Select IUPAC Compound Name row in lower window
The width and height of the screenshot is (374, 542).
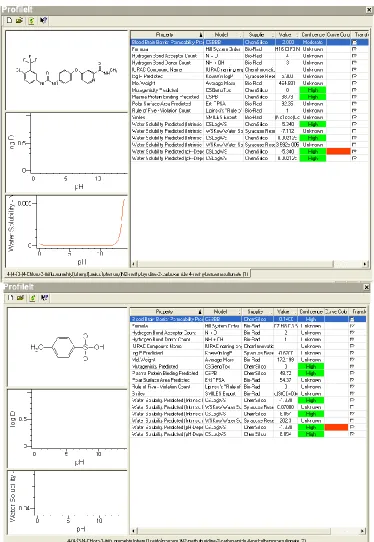248,346
